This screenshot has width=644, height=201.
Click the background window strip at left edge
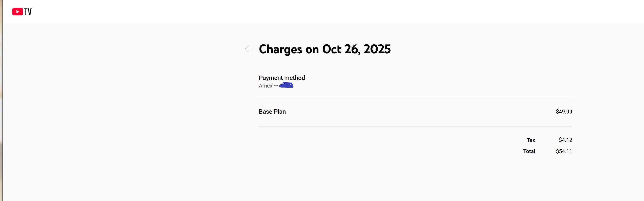tap(1, 100)
